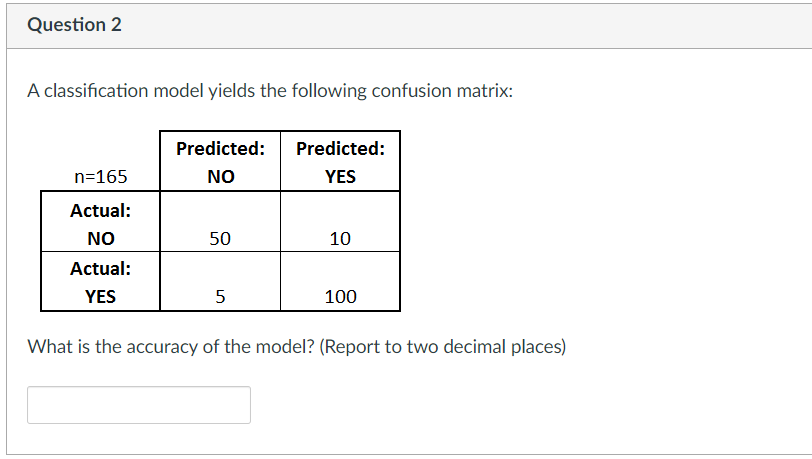Click the Actual: YES row header
The image size is (812, 459).
(100, 282)
